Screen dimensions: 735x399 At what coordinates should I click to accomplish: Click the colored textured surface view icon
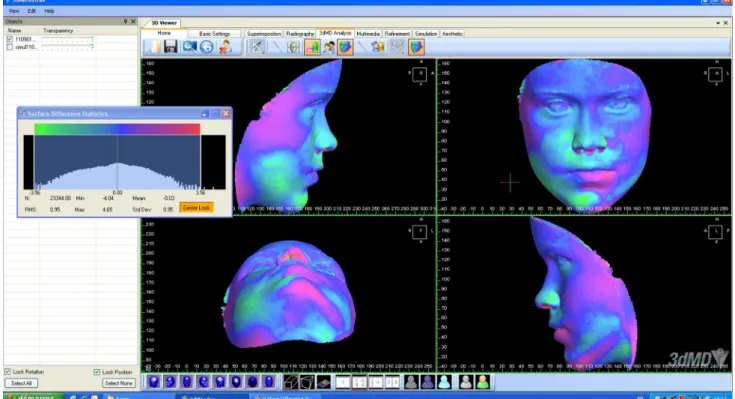tap(416, 47)
